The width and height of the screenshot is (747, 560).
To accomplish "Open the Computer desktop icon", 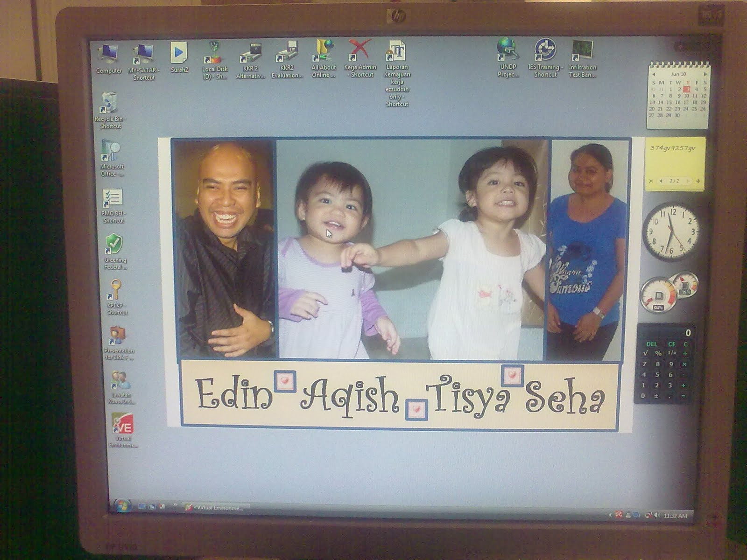I will click(x=108, y=59).
